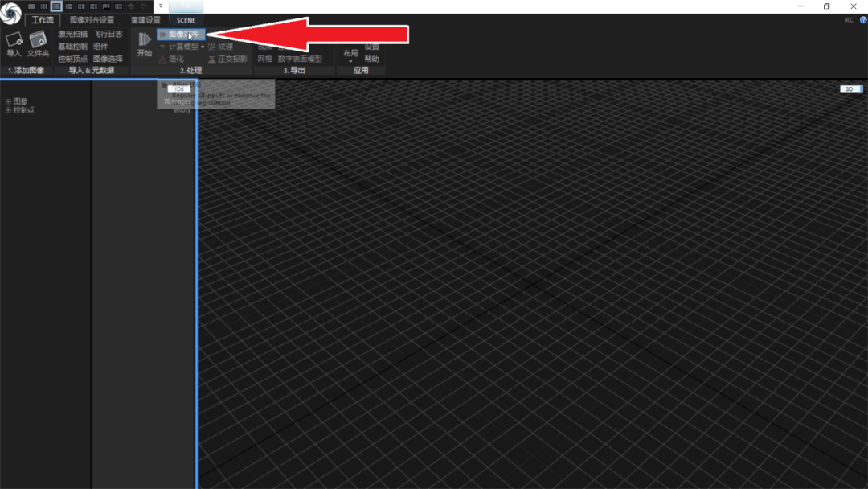
Task: Select the single-pane layout icon
Action: pos(31,6)
